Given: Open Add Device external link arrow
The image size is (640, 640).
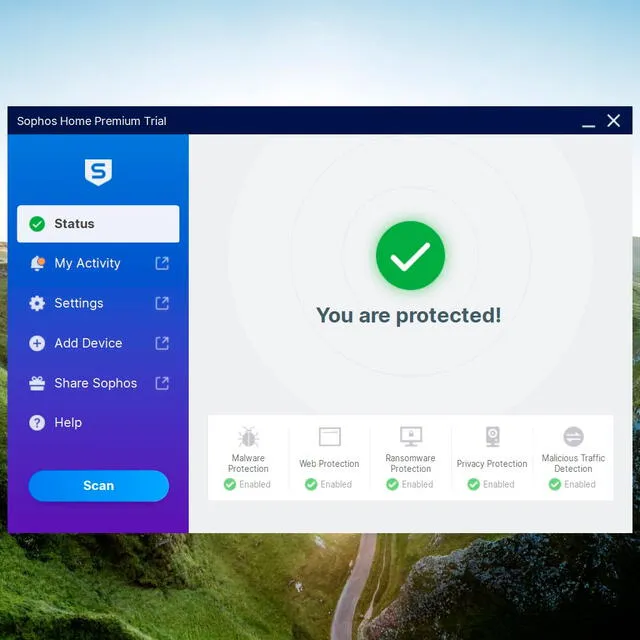Looking at the screenshot, I should point(162,343).
